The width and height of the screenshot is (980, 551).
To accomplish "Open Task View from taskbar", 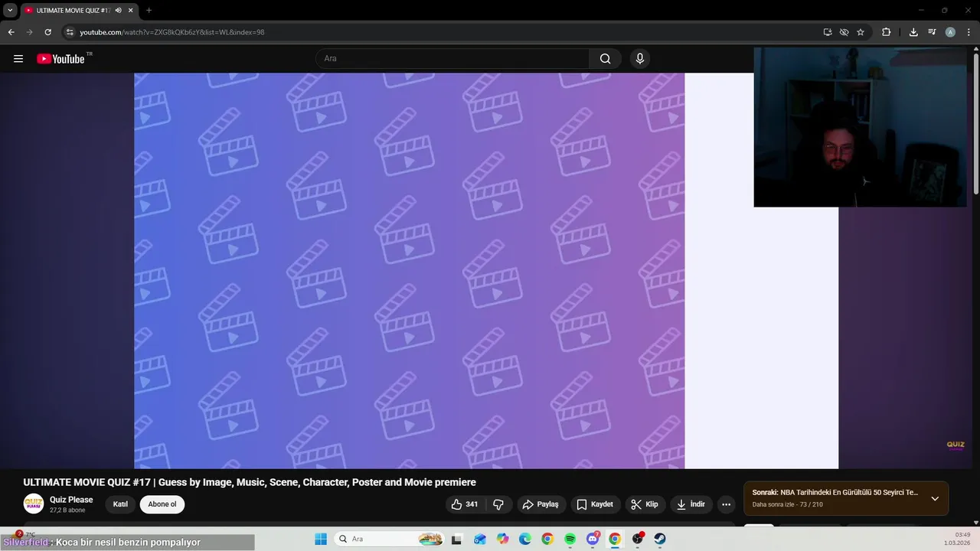I will pyautogui.click(x=457, y=539).
